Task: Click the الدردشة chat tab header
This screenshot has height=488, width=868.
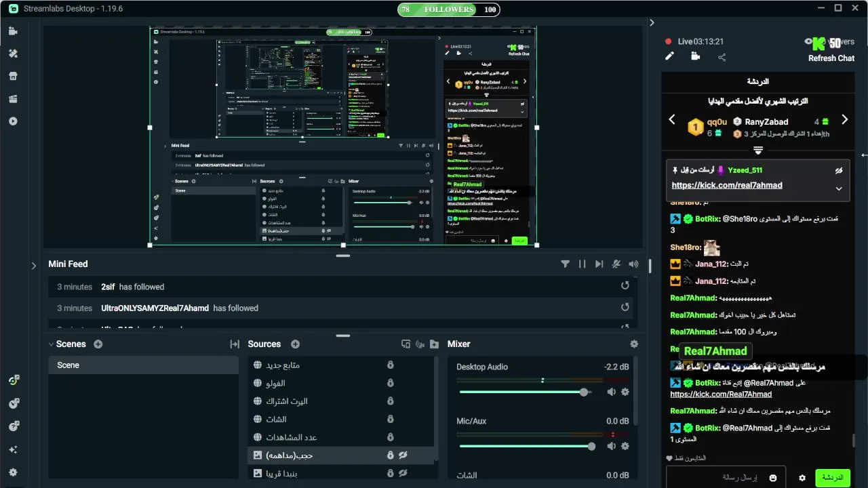Action: pyautogui.click(x=758, y=81)
